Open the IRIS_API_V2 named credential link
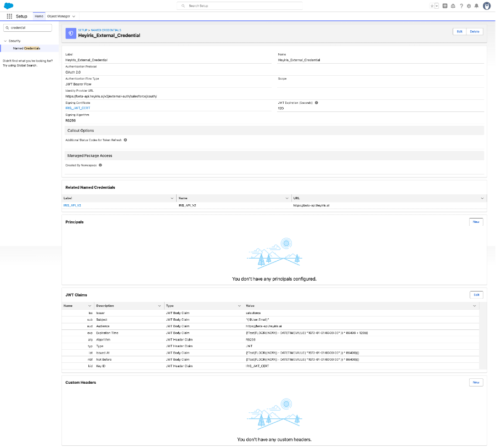 pyautogui.click(x=72, y=205)
